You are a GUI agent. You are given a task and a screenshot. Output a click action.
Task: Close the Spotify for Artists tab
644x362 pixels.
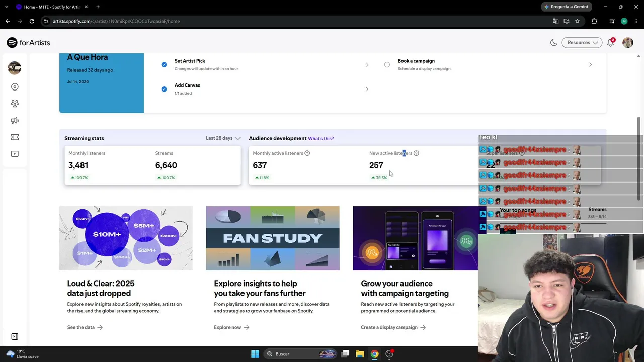(86, 7)
